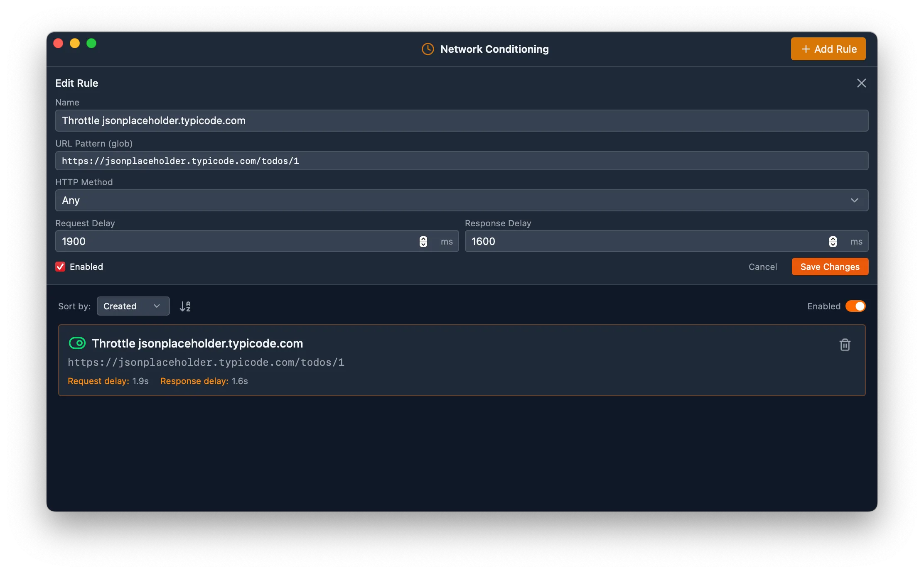Open the HTTP Method dropdown

point(461,201)
